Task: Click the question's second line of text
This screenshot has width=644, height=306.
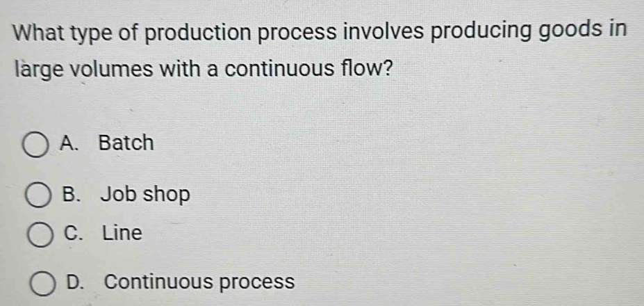Action: coord(208,70)
